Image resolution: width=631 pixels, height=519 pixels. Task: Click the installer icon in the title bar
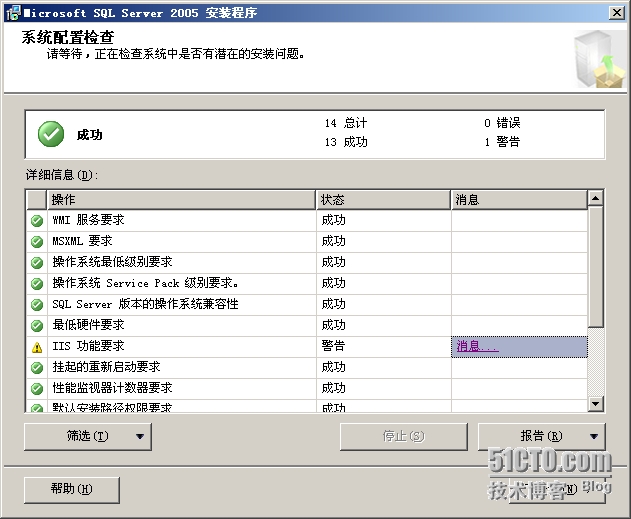tap(13, 13)
